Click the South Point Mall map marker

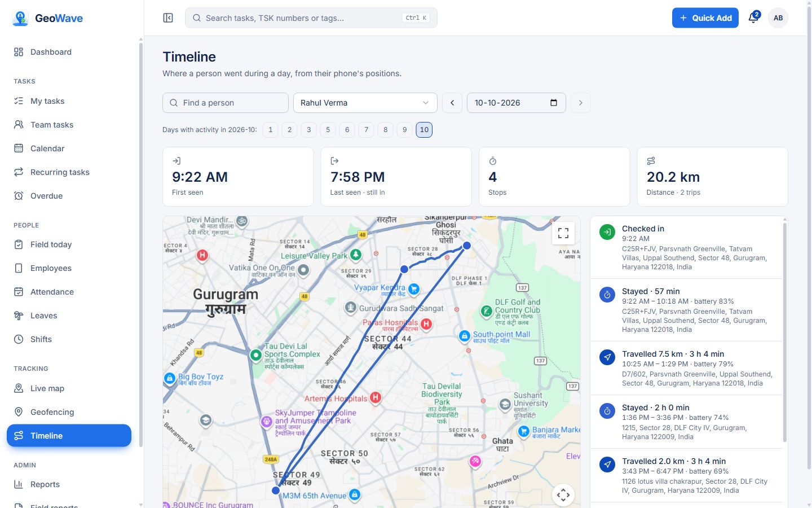464,336
